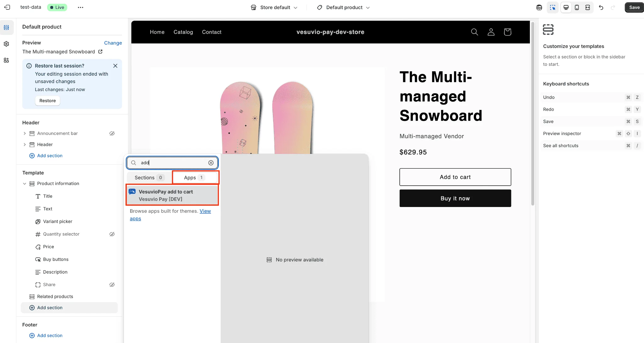This screenshot has width=644, height=343.
Task: Follow the View apps link
Action: [205, 211]
